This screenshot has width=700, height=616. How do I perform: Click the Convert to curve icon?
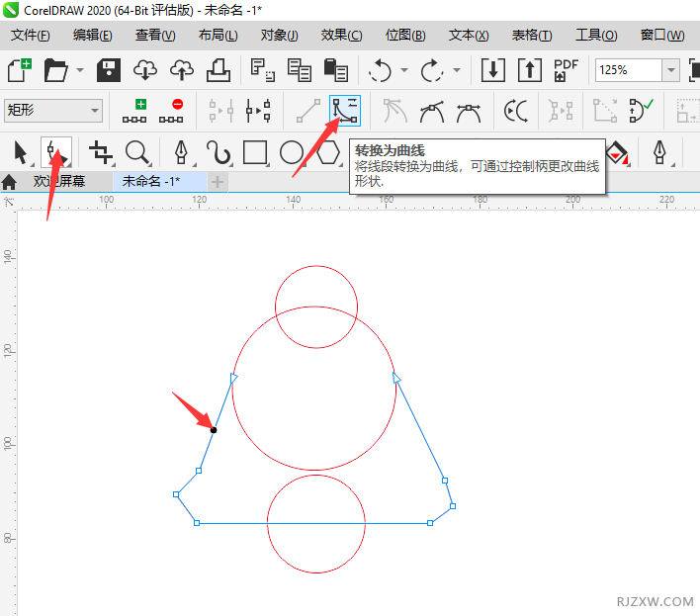345,111
